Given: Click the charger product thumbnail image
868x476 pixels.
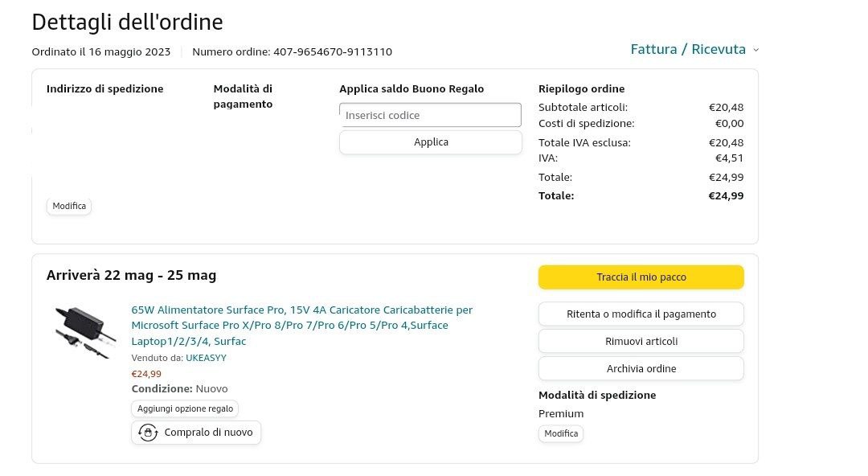Looking at the screenshot, I should [x=80, y=330].
